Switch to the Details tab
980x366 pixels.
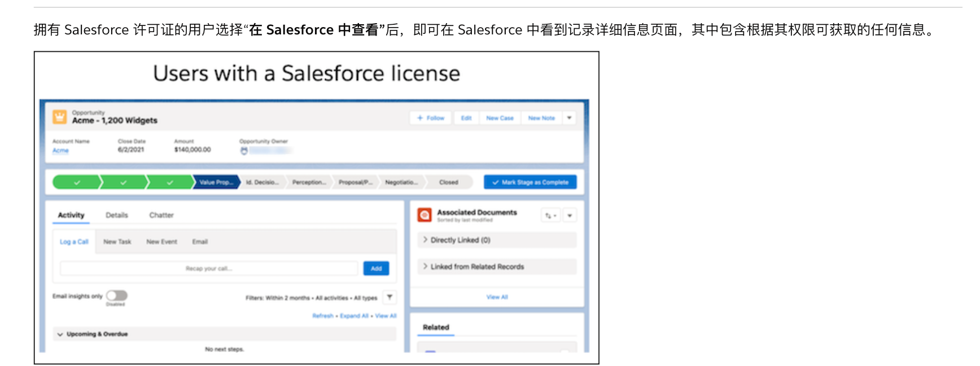pyautogui.click(x=117, y=215)
